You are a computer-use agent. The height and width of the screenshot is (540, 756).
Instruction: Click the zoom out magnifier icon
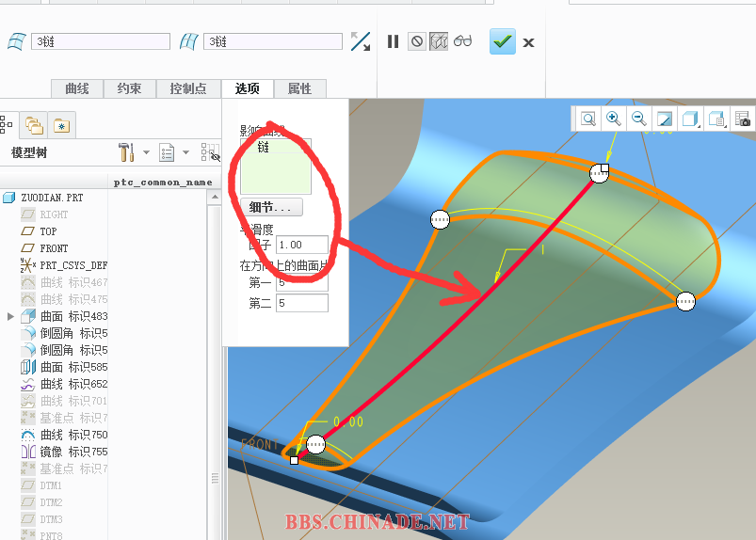639,119
